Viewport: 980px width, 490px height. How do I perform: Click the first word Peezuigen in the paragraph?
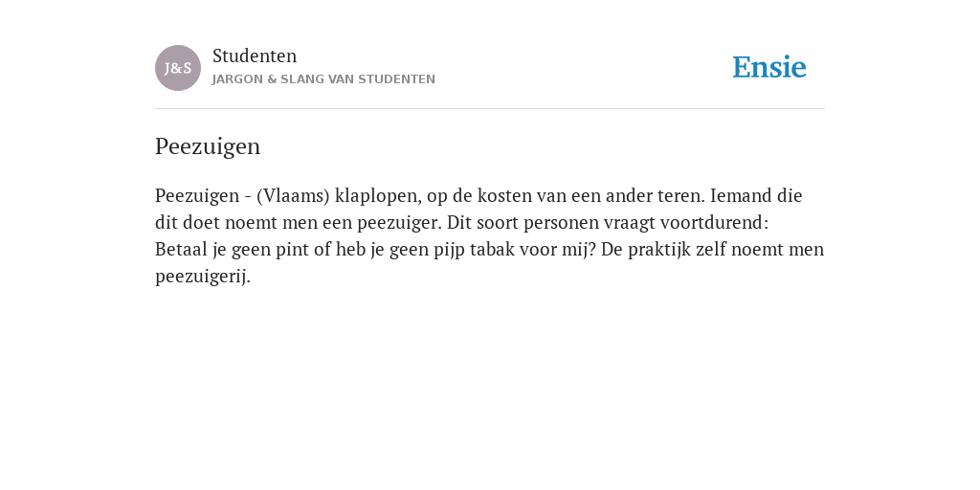[x=197, y=196]
